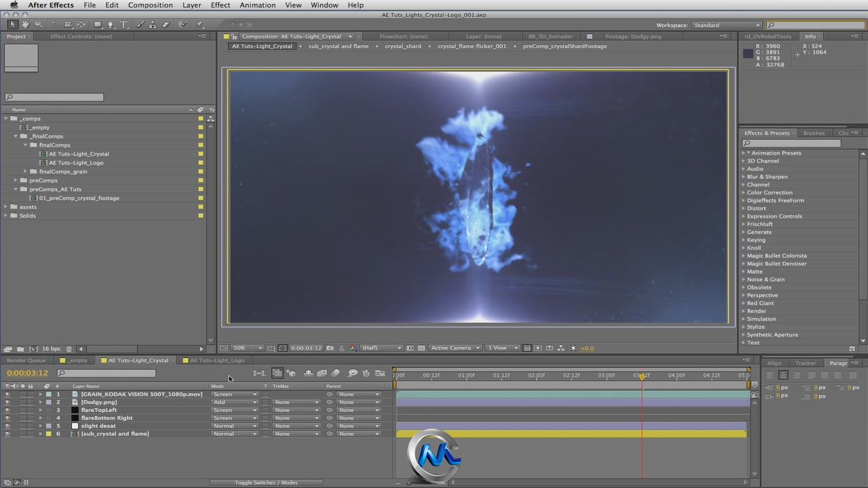The width and height of the screenshot is (868, 488).
Task: Open the 50% magnification dropdown
Action: pyautogui.click(x=248, y=348)
